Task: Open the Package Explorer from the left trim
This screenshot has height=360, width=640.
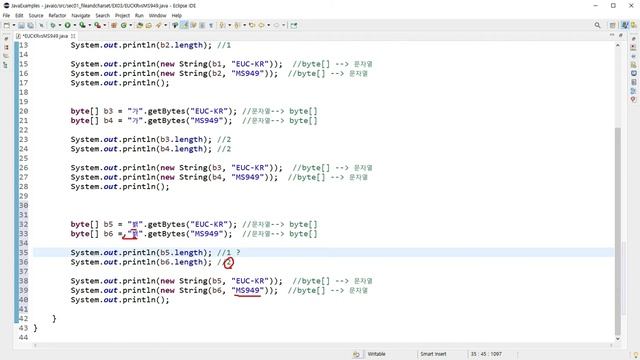Action: 6,47
